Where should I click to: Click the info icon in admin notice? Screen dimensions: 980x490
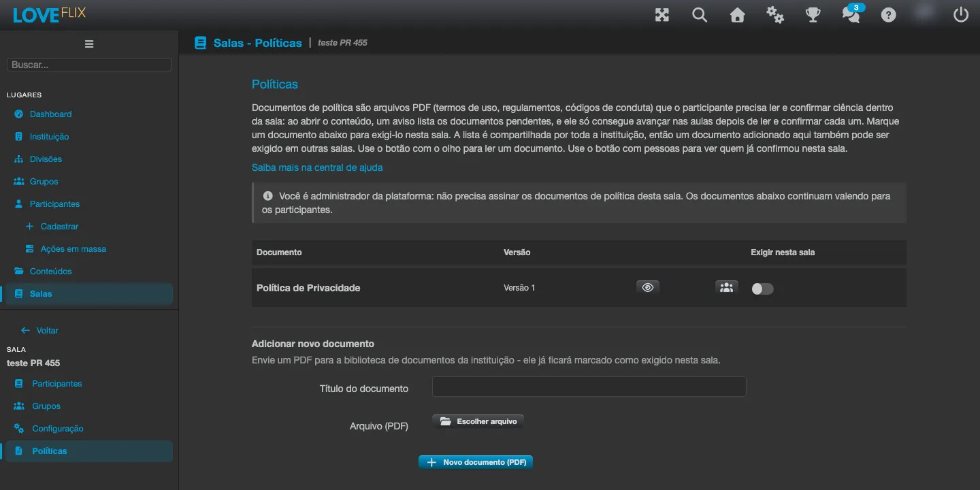(267, 196)
